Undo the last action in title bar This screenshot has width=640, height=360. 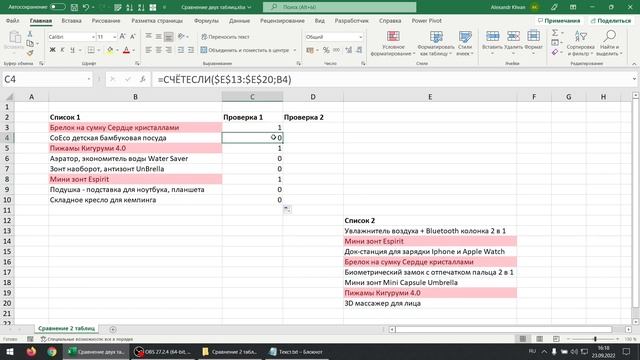(86, 7)
